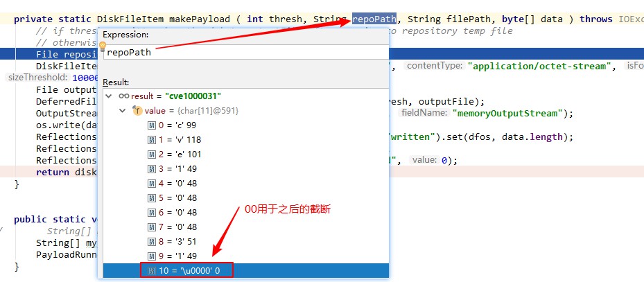Screen dimensions: 644x282
Task: Click the icon next to element 5
Action: click(152, 198)
